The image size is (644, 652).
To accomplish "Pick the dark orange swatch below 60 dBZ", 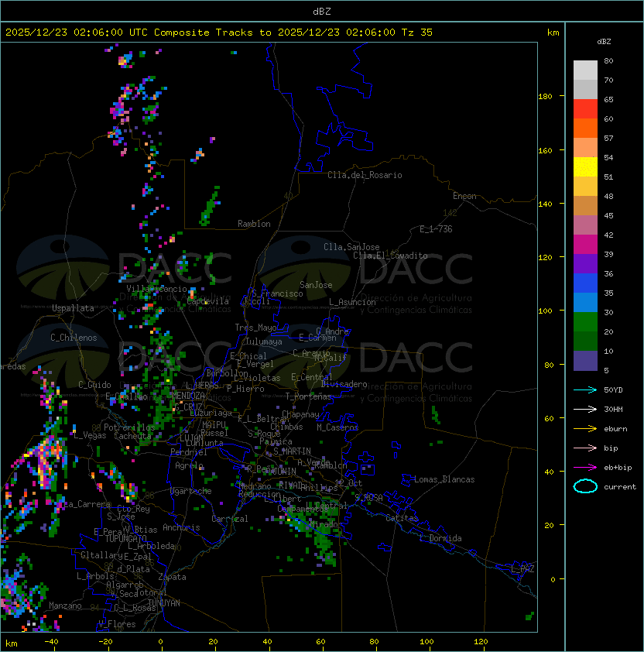I will click(x=585, y=128).
